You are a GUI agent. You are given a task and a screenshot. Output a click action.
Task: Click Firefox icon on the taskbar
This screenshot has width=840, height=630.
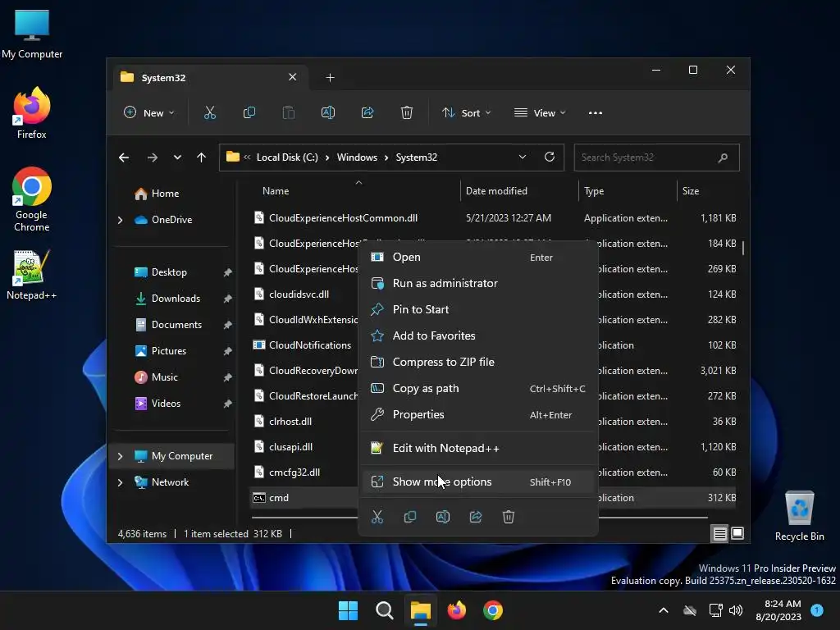click(456, 610)
